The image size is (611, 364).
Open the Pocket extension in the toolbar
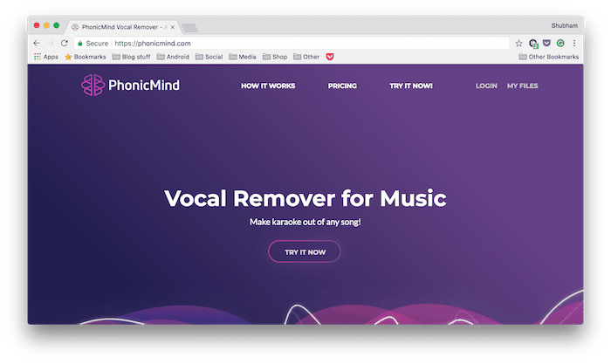pos(546,43)
